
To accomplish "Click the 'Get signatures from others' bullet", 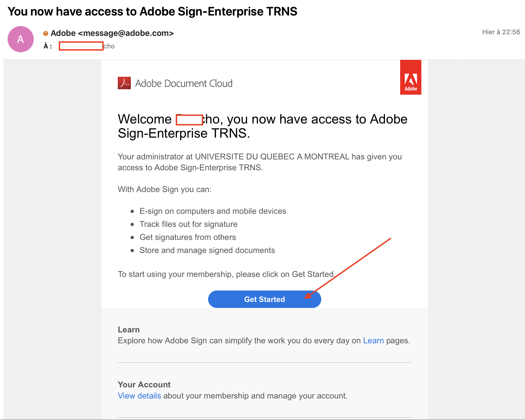I will pos(188,237).
